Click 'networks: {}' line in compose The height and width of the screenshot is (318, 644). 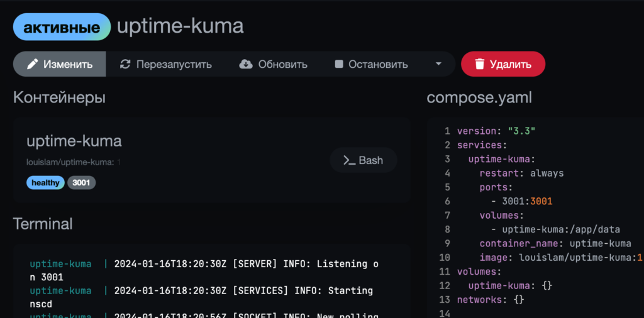tap(491, 300)
